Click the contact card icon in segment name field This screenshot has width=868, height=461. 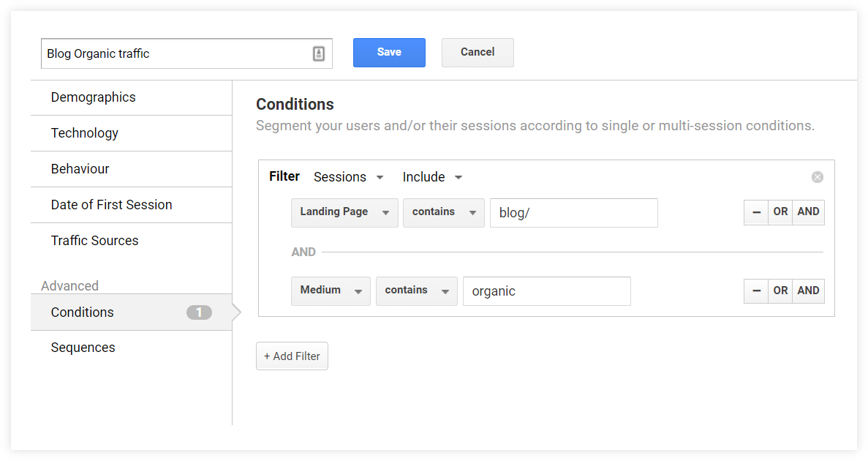(x=319, y=53)
